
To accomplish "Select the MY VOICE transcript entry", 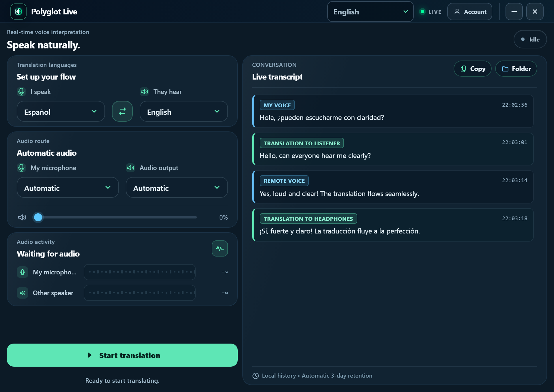I will click(393, 111).
